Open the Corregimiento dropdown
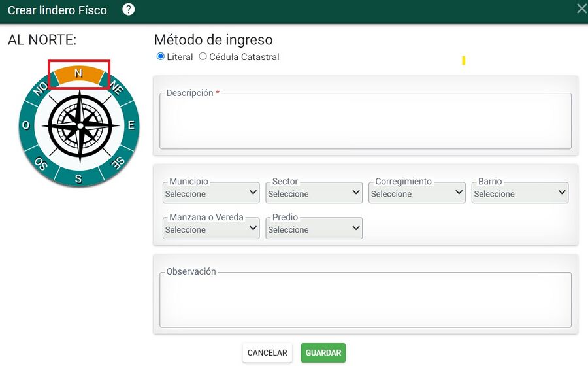 417,193
